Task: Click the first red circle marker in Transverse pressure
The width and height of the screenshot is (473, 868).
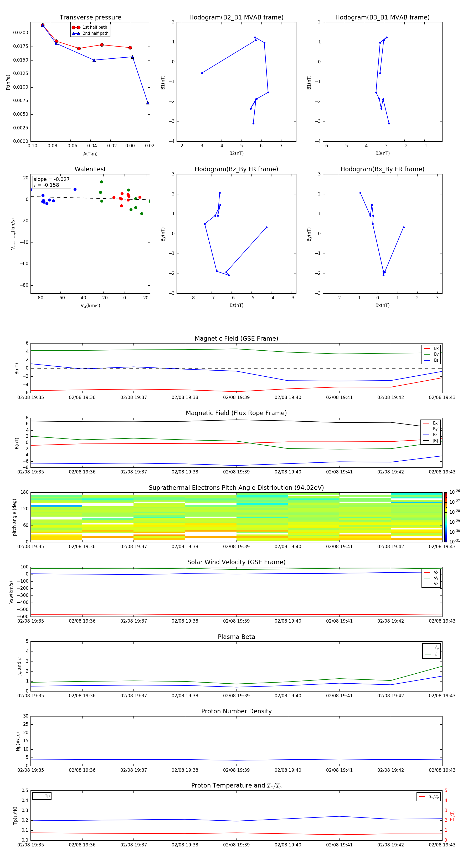Action: pos(42,25)
